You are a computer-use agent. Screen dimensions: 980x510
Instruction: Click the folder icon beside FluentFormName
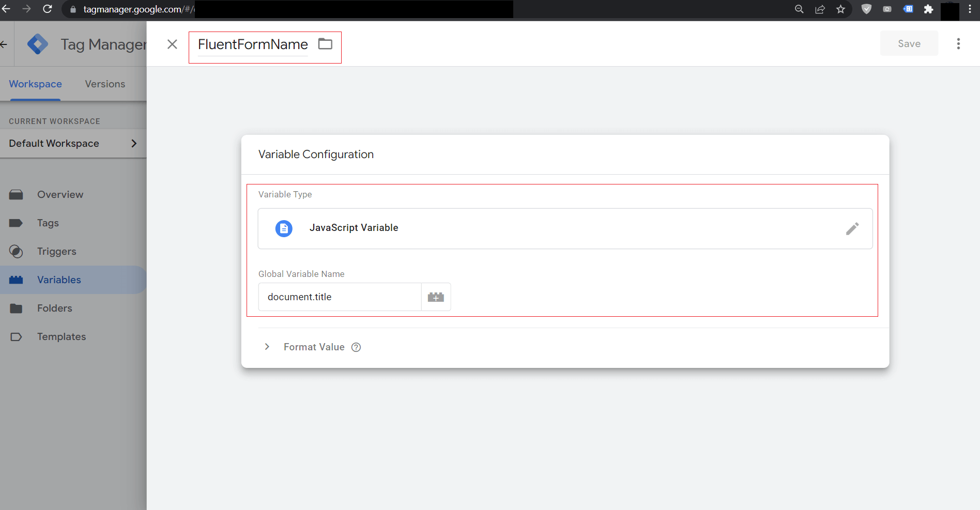coord(325,44)
